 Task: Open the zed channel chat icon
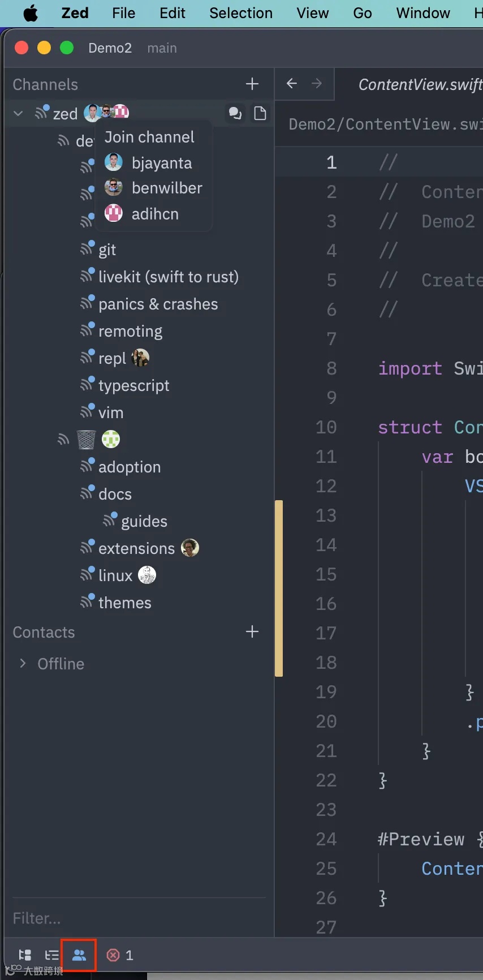click(x=235, y=113)
